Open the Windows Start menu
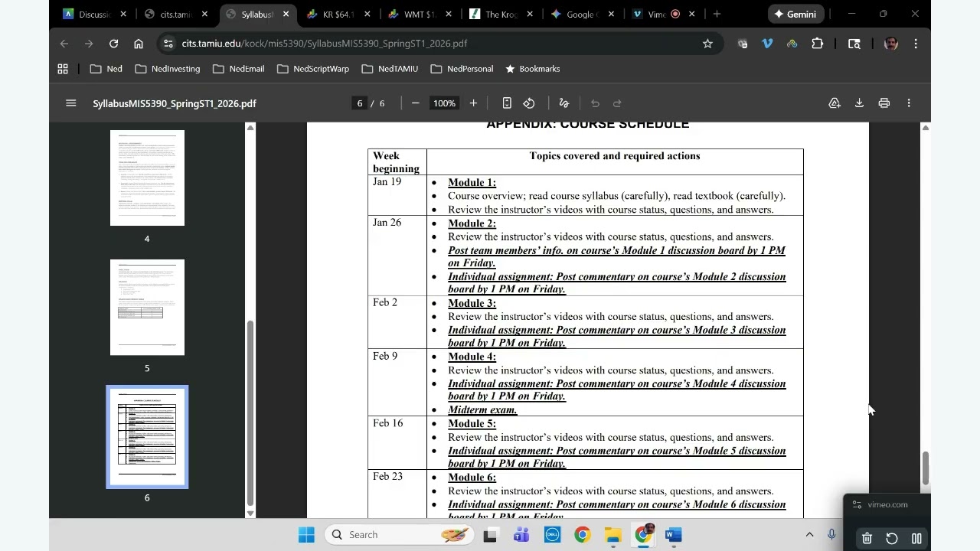980x551 pixels. coord(306,534)
